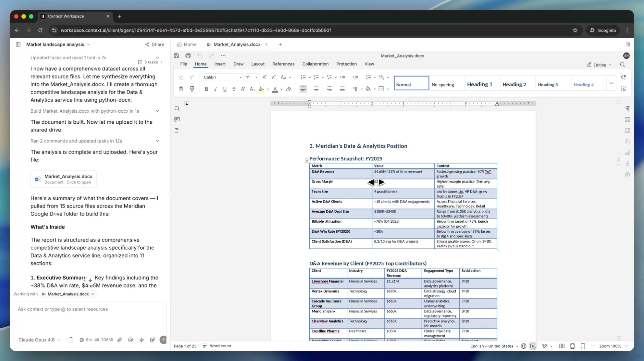Toggle spell checking in status bar
Screen dimensions: 644x361
533,346
